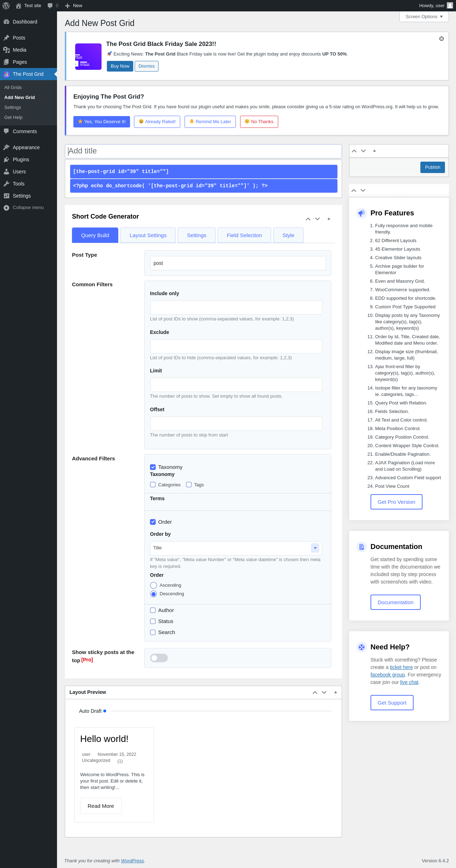Expand the Screen Options dropdown
Image resolution: width=456 pixels, height=868 pixels.
point(424,17)
